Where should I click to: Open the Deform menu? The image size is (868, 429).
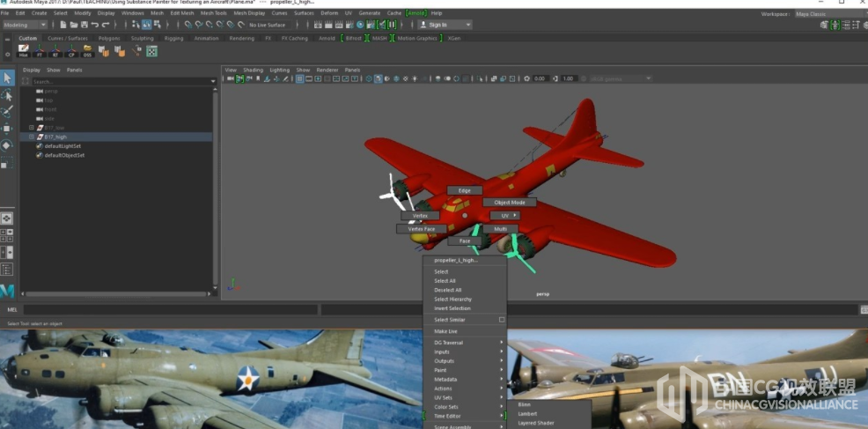pyautogui.click(x=329, y=12)
